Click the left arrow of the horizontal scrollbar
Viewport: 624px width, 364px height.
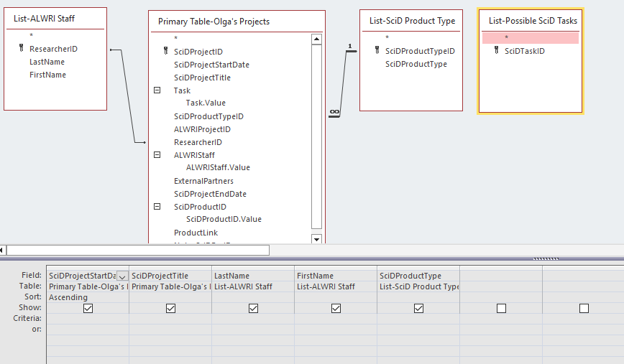[x=2, y=250]
